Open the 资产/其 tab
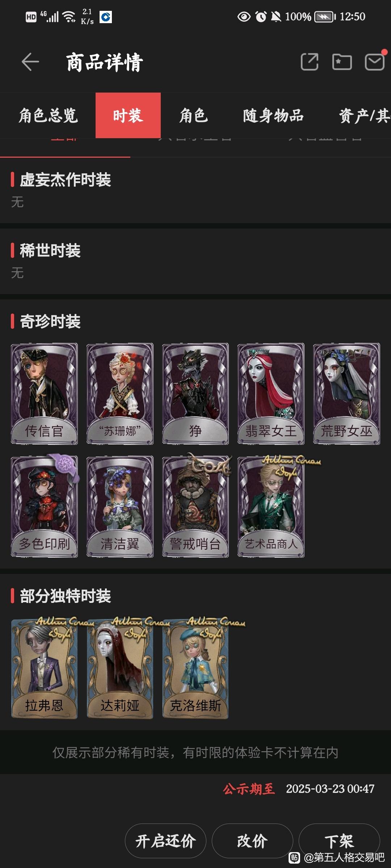Viewport: 391px width, 868px height. (x=364, y=116)
